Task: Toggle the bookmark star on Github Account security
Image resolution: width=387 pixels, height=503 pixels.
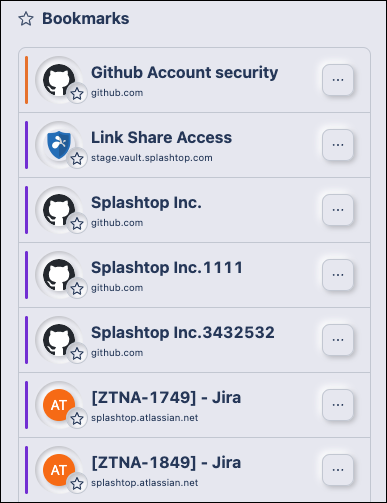Action: pyautogui.click(x=77, y=94)
